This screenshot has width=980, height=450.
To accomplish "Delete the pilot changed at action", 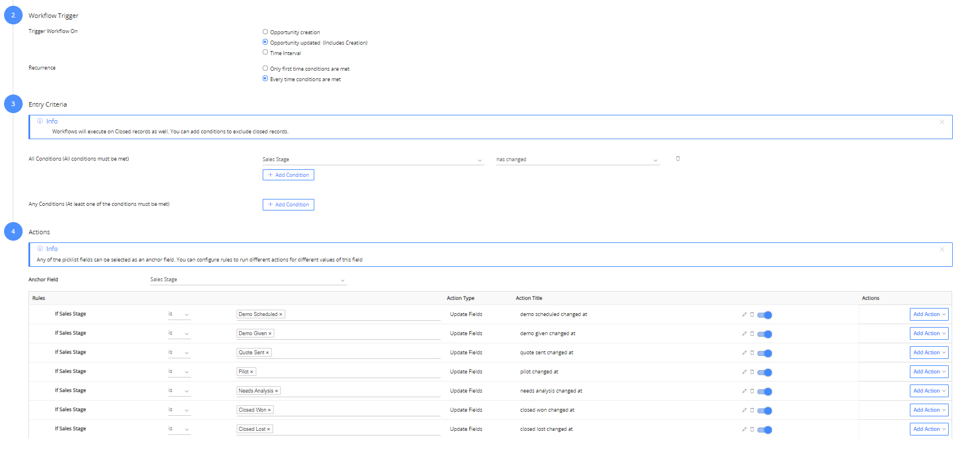I will tap(752, 372).
